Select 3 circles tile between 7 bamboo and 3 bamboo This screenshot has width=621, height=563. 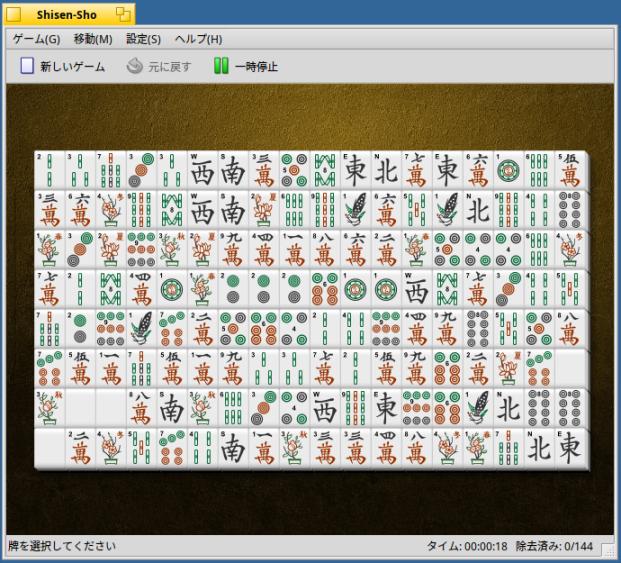tap(141, 170)
